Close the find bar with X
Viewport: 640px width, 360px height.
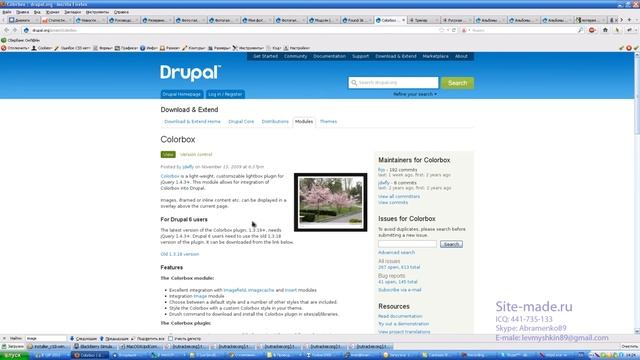[x=4, y=339]
